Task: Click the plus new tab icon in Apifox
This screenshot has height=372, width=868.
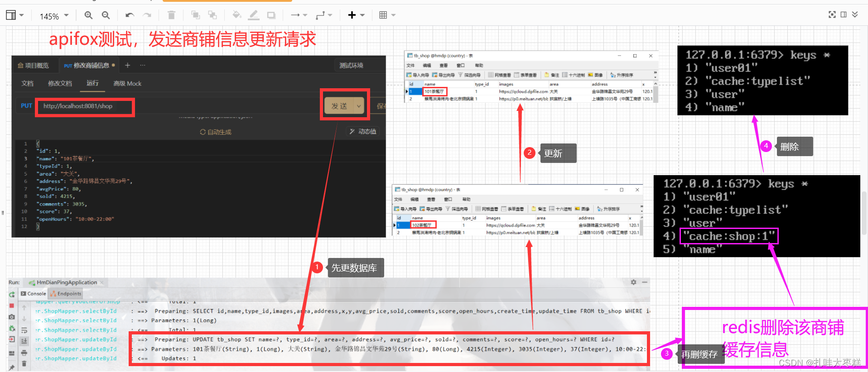Action: [x=128, y=66]
